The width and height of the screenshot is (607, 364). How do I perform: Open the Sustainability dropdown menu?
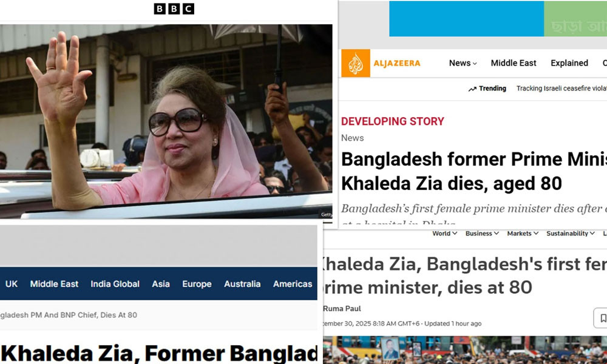pos(570,233)
